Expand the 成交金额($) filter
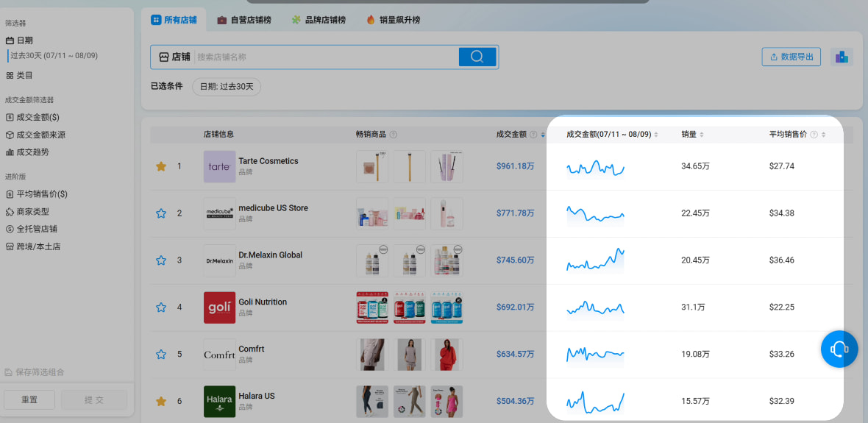 [32, 118]
